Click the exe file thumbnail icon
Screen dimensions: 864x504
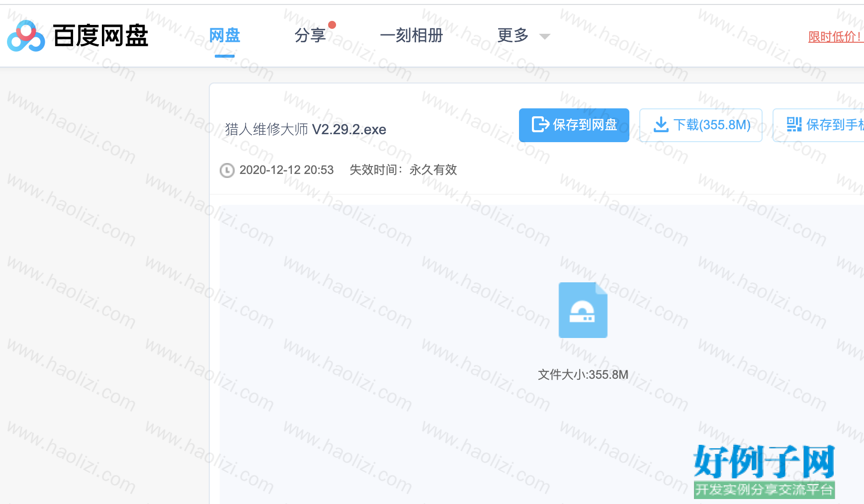tap(583, 310)
